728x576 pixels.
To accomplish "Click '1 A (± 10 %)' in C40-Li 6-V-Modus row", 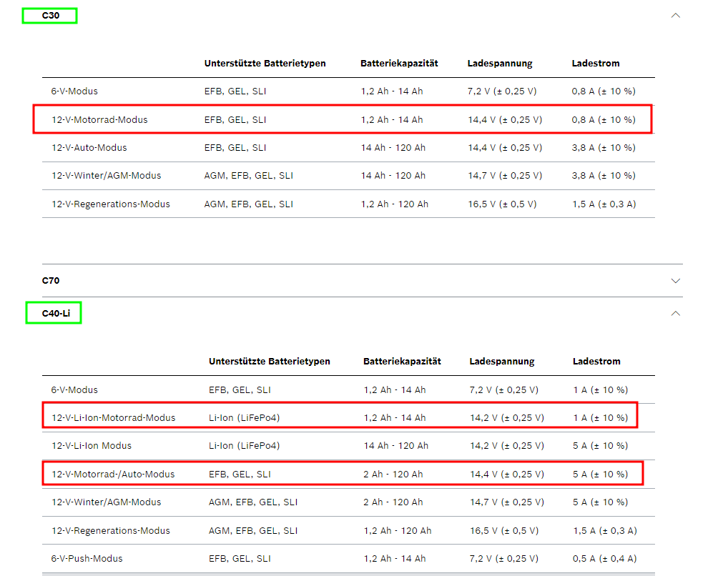I will (601, 390).
